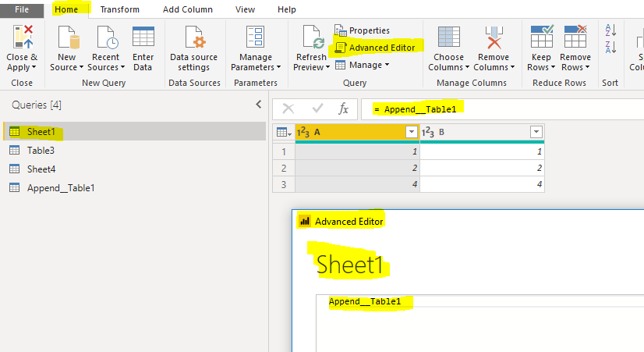The height and width of the screenshot is (352, 644).
Task: Expand the Recent Sources dropdown arrow
Action: 122,67
